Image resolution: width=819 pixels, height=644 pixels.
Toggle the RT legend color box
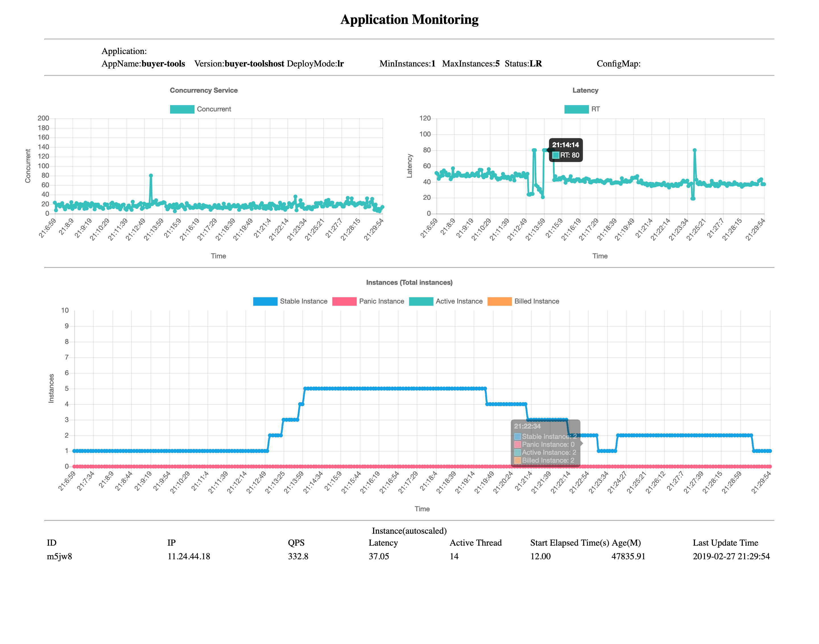click(576, 109)
